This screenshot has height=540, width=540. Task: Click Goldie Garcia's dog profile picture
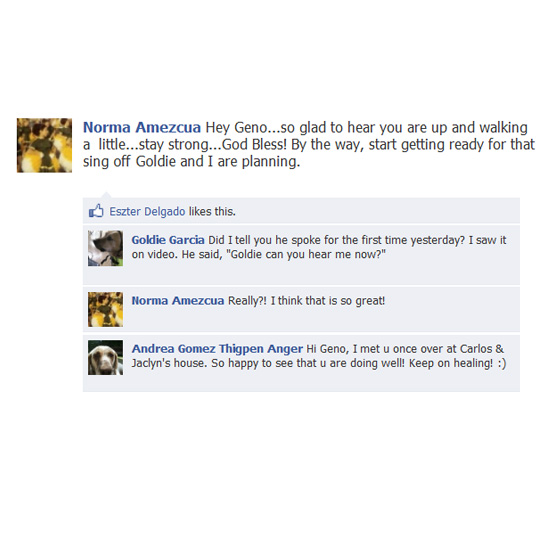pos(105,248)
